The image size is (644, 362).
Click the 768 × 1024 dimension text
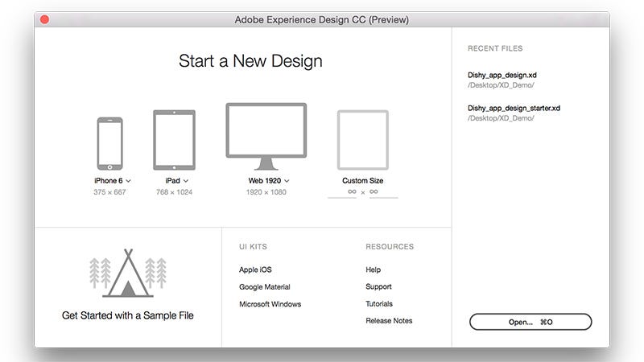pyautogui.click(x=174, y=192)
